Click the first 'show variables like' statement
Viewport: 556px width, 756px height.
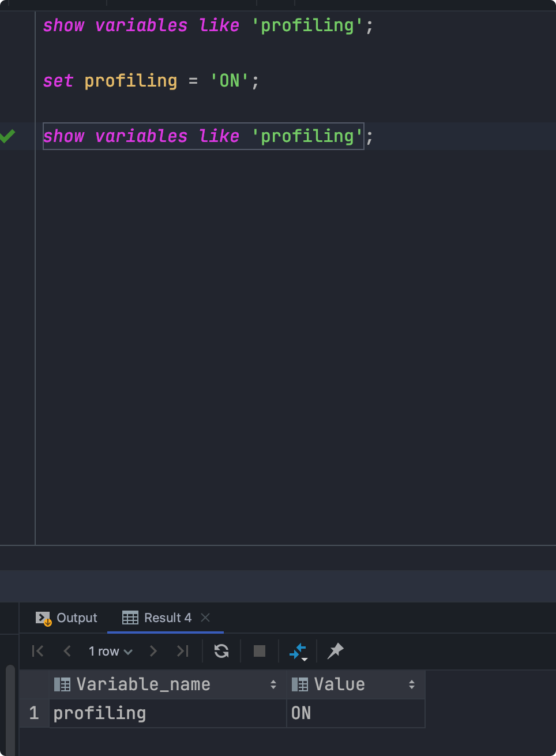[208, 25]
